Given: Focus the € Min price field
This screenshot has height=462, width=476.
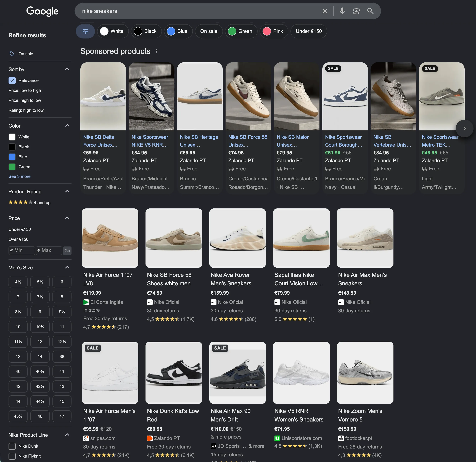Looking at the screenshot, I should point(22,251).
